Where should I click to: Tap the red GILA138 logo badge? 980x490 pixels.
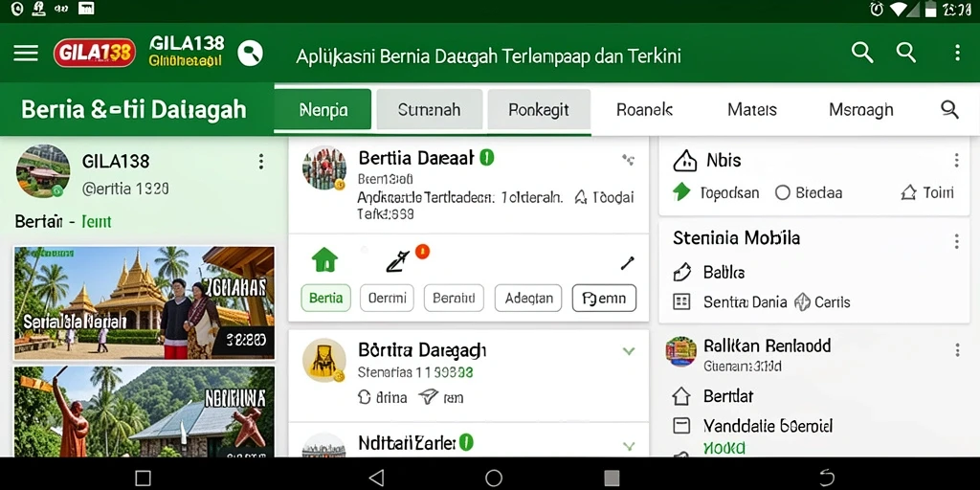coord(95,54)
